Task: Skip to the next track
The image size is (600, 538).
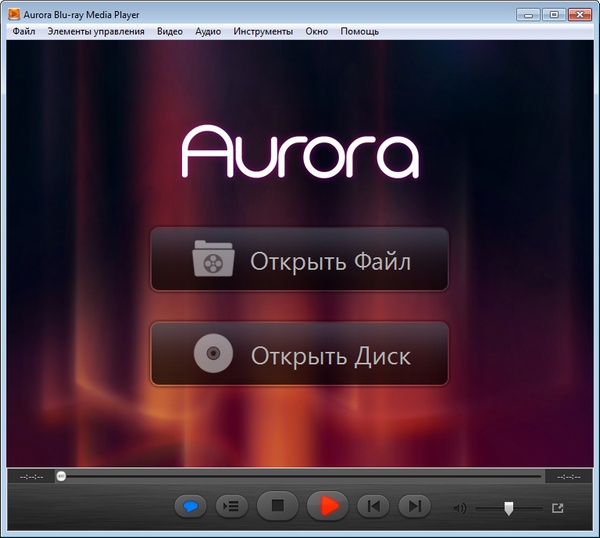Action: point(414,507)
